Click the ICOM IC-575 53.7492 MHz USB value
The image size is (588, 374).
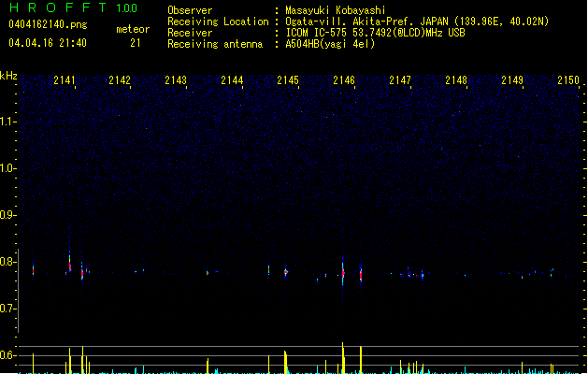376,33
